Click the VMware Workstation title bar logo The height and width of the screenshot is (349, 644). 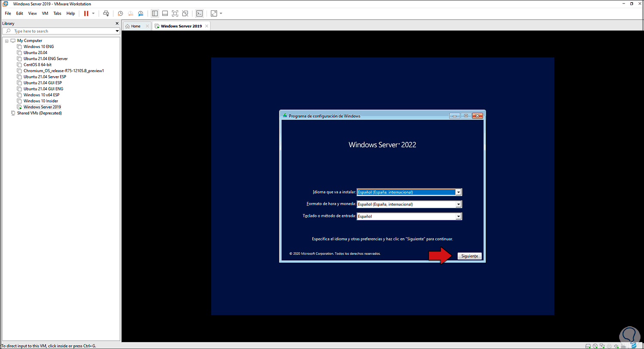(x=6, y=3)
